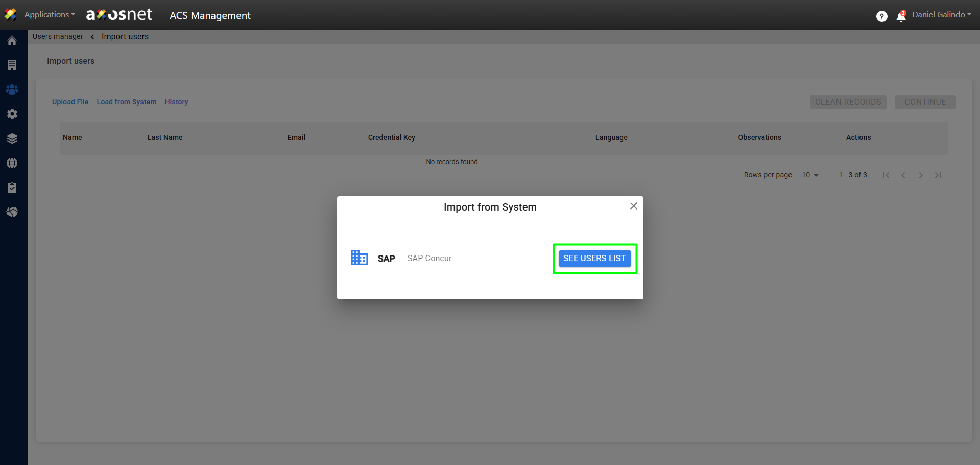The image size is (980, 465).
Task: Click the SAP system building icon
Action: point(359,258)
